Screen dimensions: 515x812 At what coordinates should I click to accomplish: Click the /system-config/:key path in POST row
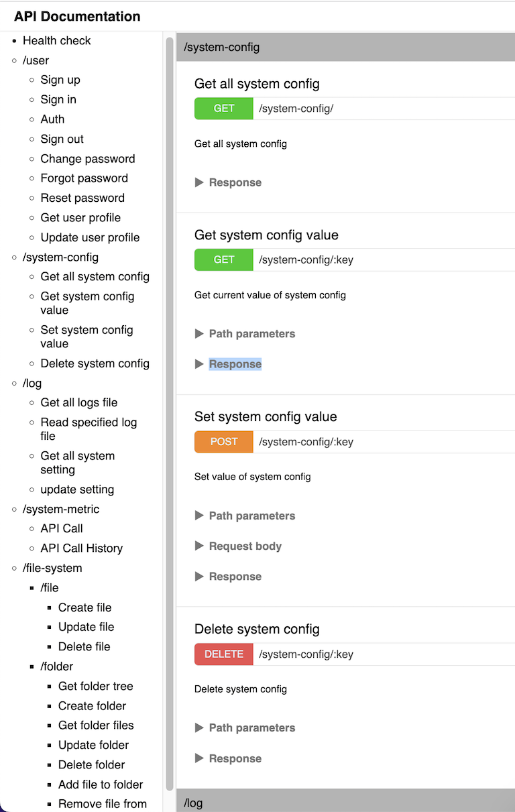(306, 442)
